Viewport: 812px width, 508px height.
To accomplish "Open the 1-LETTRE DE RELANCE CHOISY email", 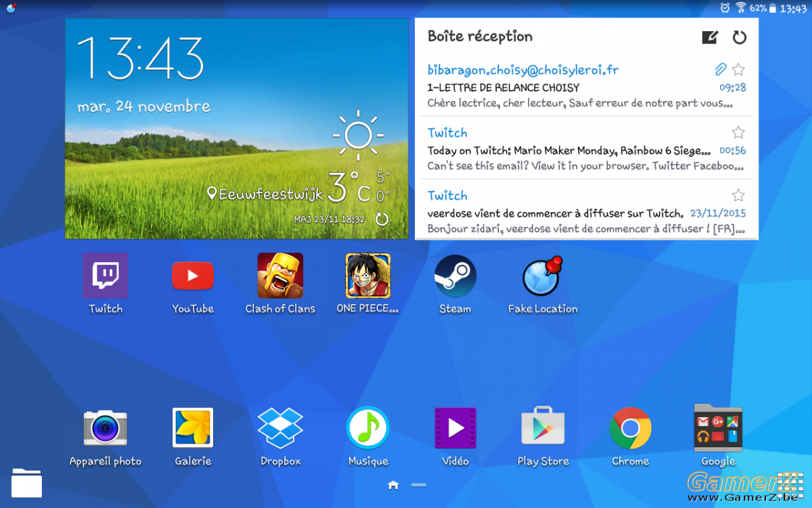I will pos(503,87).
